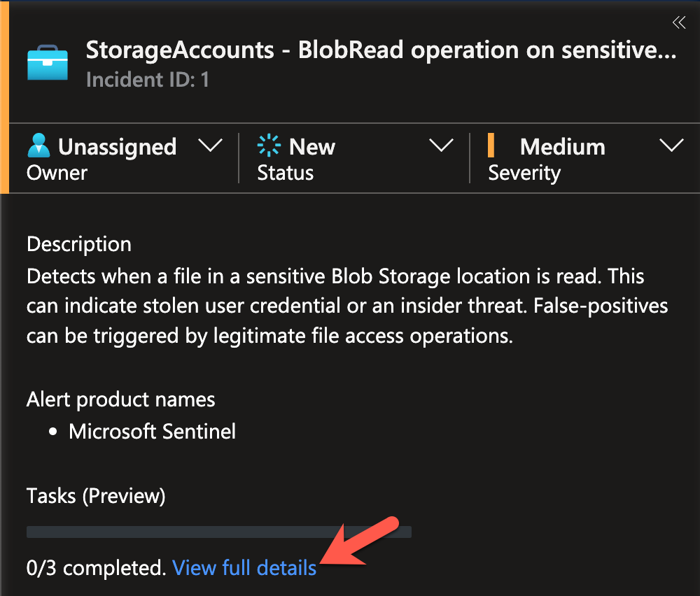The width and height of the screenshot is (700, 596).
Task: Click the 0/3 completed text
Action: [97, 567]
